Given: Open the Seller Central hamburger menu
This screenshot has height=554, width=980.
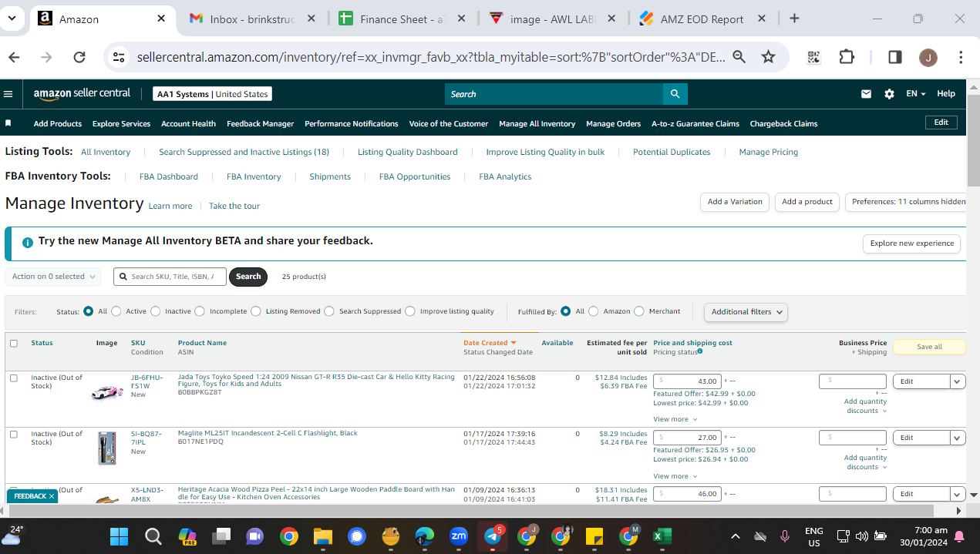Looking at the screenshot, I should pyautogui.click(x=8, y=94).
